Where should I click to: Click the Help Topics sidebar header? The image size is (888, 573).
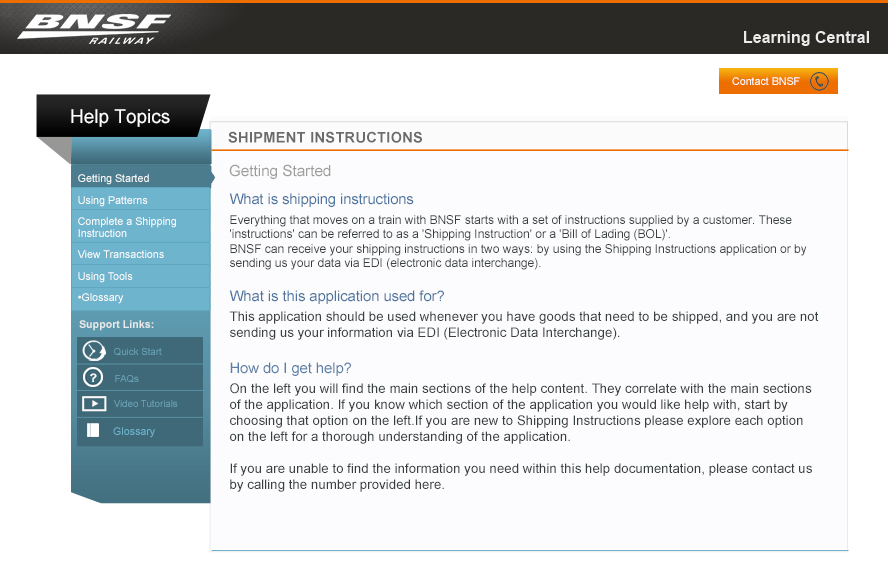[120, 117]
